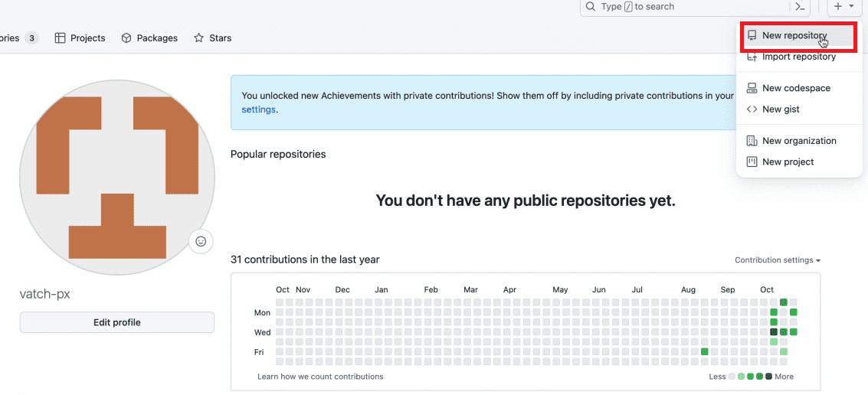Open Learn how we count contributions
Image resolution: width=868 pixels, height=395 pixels.
point(320,377)
